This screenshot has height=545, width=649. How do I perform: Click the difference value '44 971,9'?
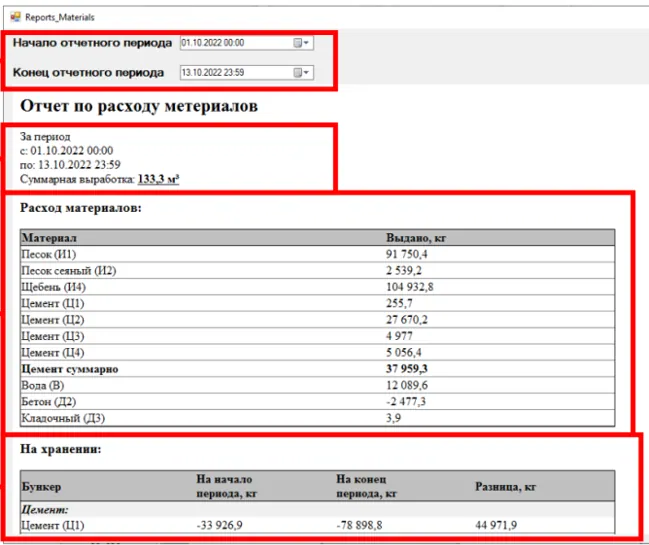click(496, 525)
